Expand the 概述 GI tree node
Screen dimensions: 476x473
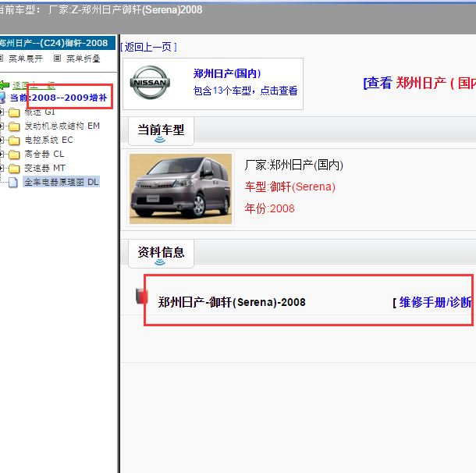(2, 112)
